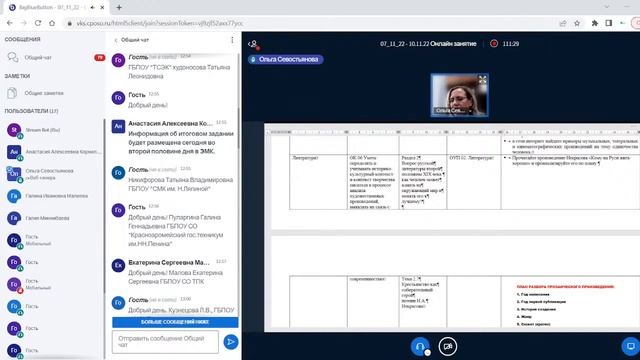Image resolution: width=640 pixels, height=360 pixels.
Task: Click the ПОЛЬЗОВАТЕЛИ section header
Action: point(31,111)
